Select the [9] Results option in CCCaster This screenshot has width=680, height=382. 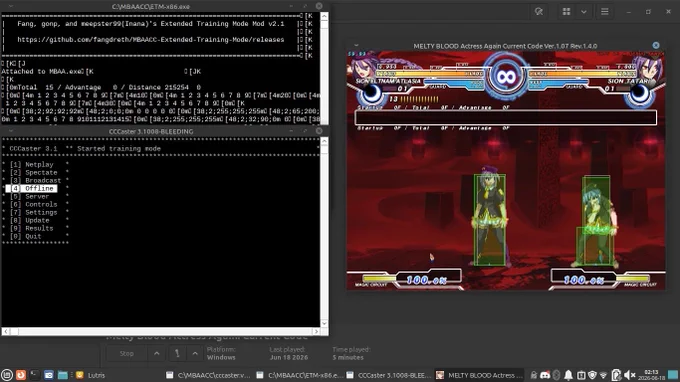(32, 228)
